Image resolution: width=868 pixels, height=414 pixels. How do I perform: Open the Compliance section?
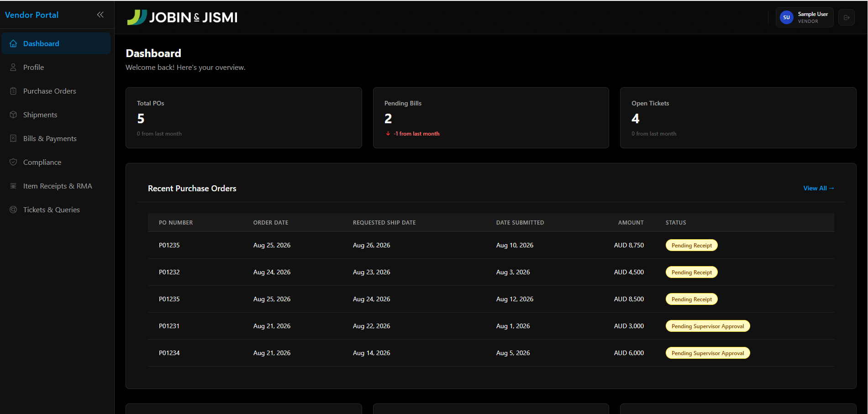tap(56, 162)
